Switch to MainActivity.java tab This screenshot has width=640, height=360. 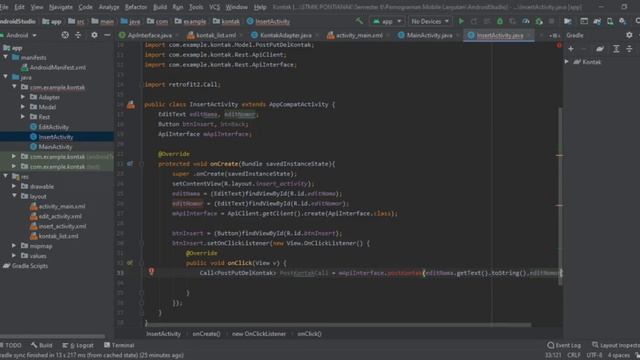pos(429,36)
